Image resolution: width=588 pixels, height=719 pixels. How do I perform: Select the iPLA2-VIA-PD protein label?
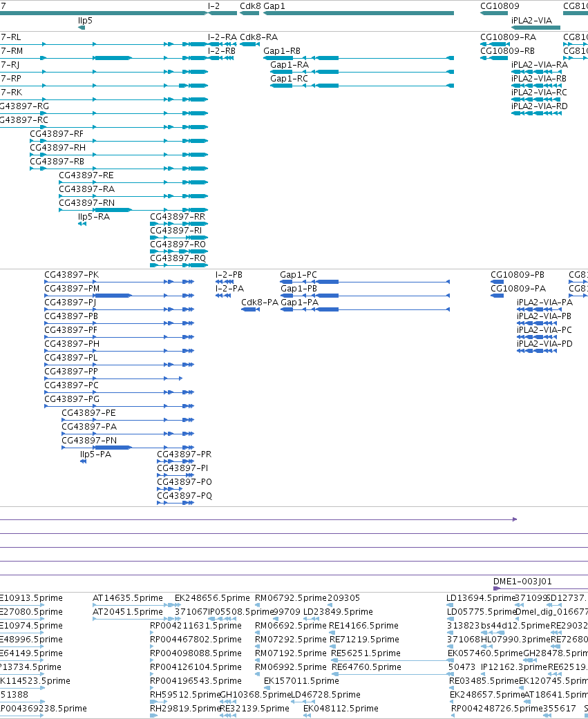pyautogui.click(x=544, y=343)
